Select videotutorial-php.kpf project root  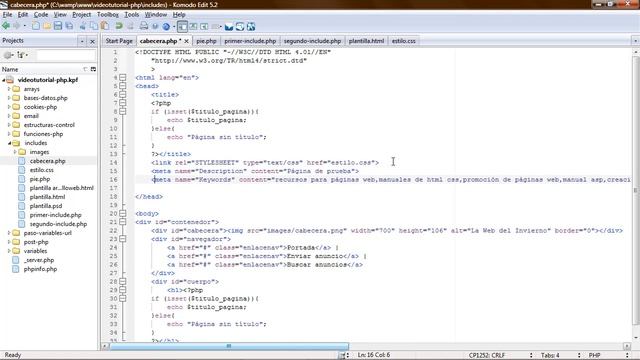click(48, 80)
